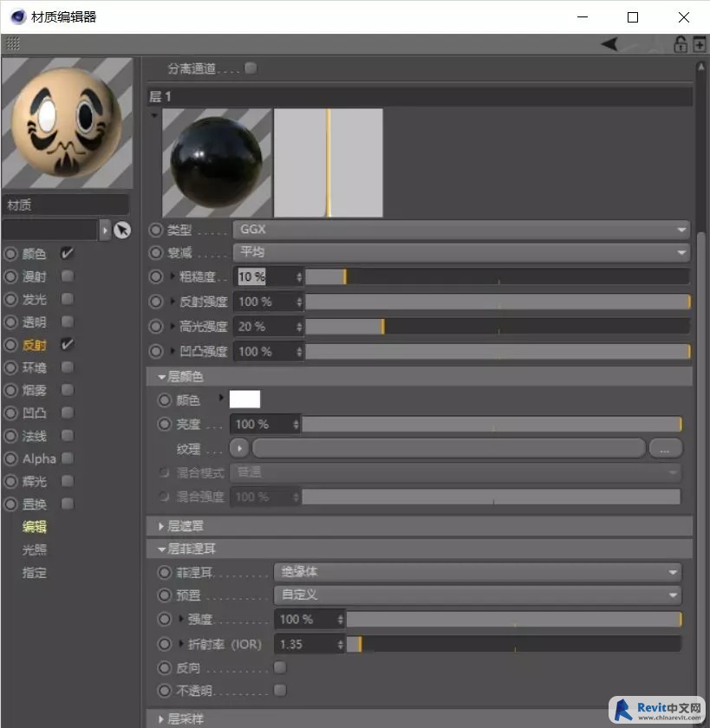Click the white 颜色 swatch under 层颜色
710x728 pixels.
point(244,400)
